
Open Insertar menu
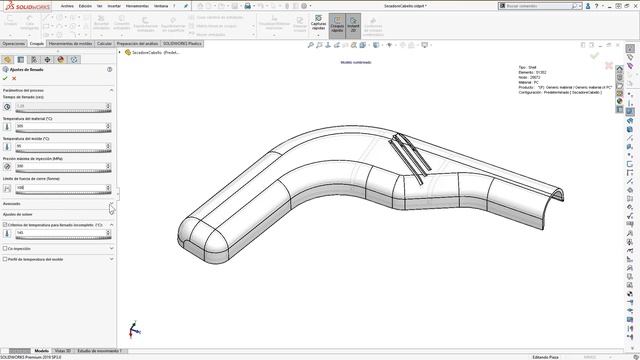(x=114, y=6)
